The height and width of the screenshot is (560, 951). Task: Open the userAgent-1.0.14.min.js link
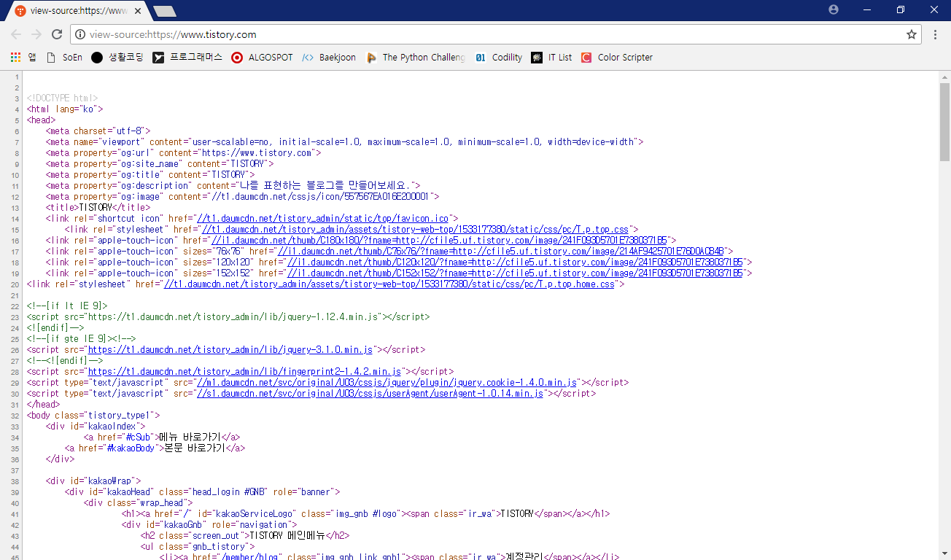pyautogui.click(x=370, y=393)
